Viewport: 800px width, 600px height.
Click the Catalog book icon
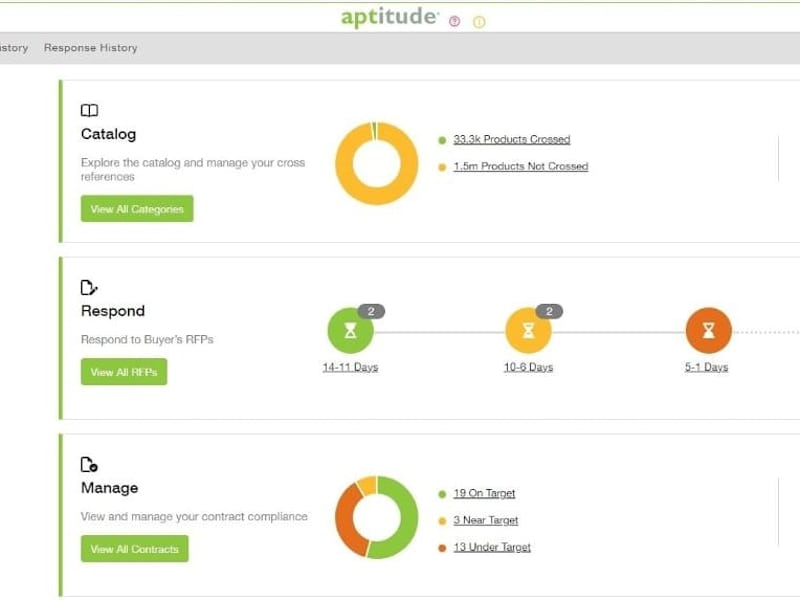(89, 110)
